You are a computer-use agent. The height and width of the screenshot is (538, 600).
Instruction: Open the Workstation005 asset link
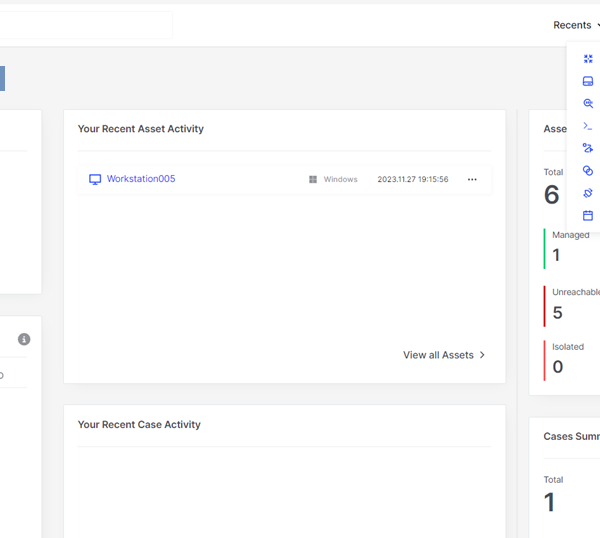click(141, 179)
